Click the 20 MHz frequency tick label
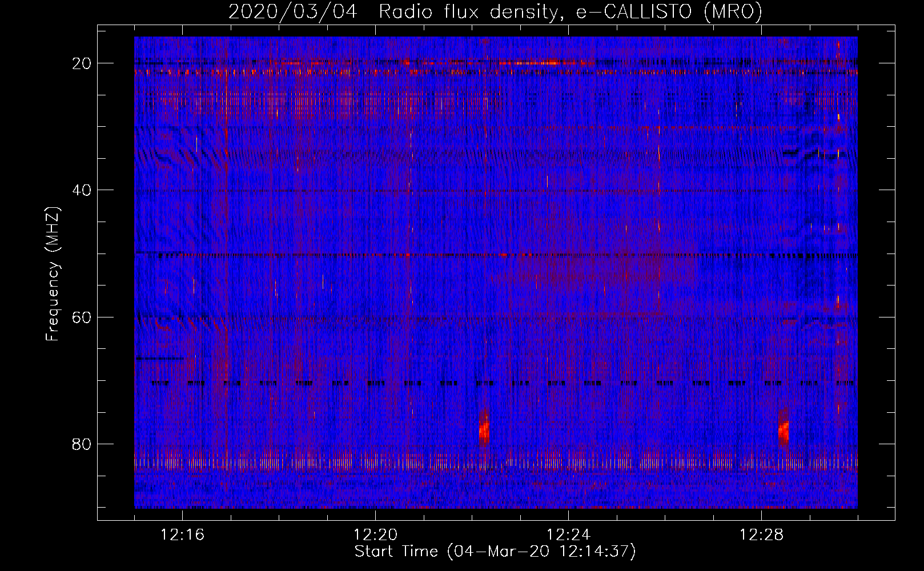Screen dimensions: 924x571 coord(82,63)
